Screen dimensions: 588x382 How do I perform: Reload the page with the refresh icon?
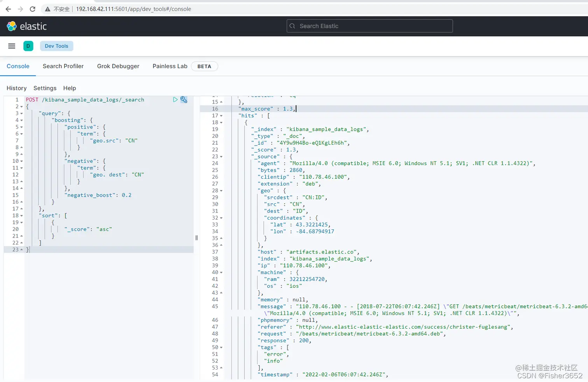coord(33,9)
